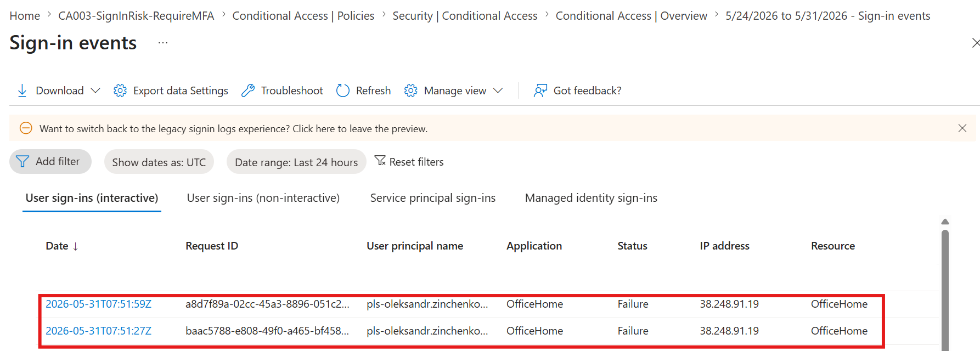
Task: Change the Show dates as: UTC setting
Action: [x=159, y=162]
